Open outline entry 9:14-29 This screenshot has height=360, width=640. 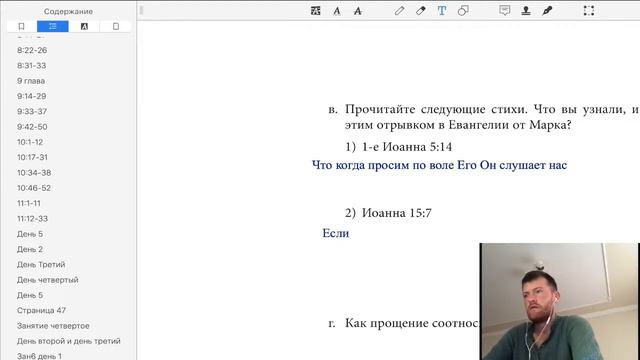click(31, 96)
